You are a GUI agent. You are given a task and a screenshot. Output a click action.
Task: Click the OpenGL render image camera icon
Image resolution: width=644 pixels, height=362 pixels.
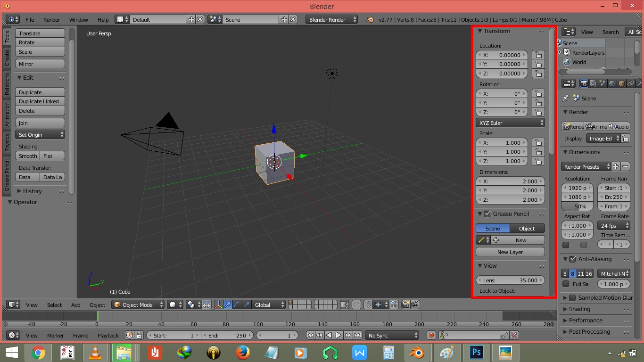coord(405,304)
